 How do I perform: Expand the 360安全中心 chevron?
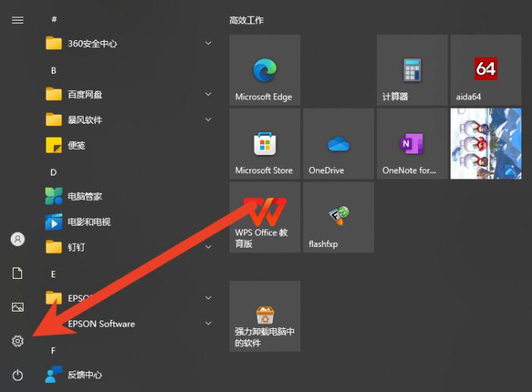click(x=208, y=43)
